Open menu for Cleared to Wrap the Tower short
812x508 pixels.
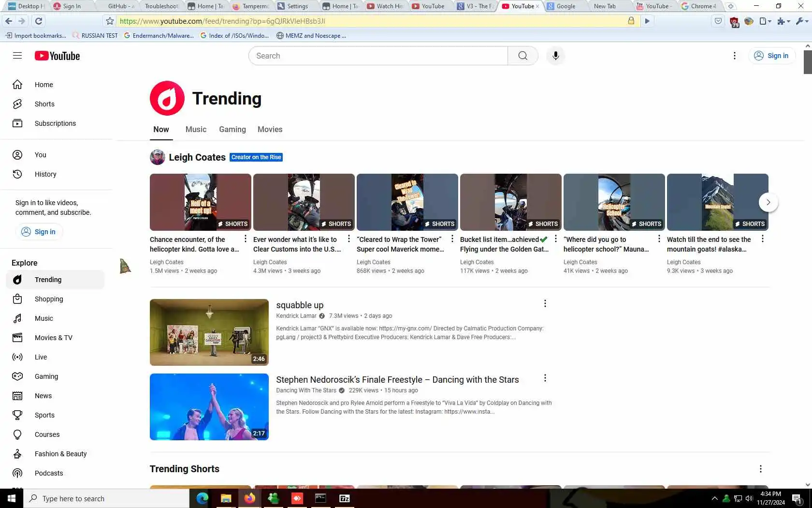coord(452,239)
